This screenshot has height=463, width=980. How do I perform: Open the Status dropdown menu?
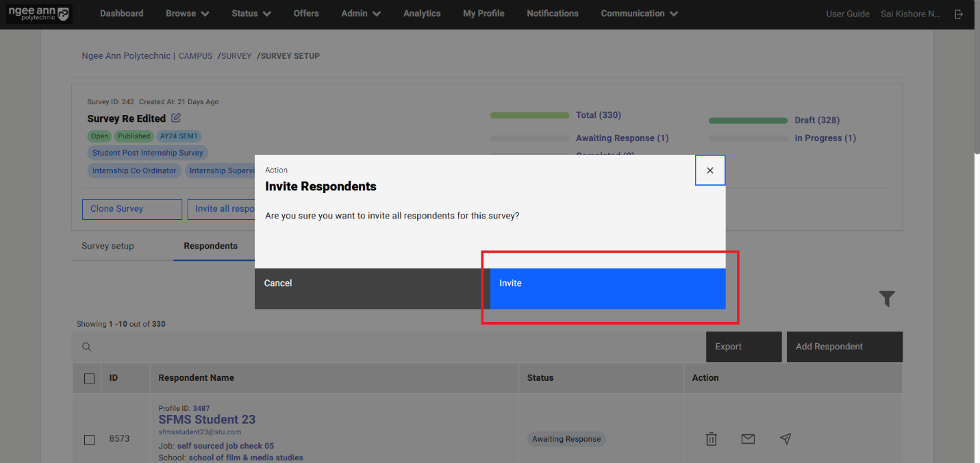click(x=251, y=14)
